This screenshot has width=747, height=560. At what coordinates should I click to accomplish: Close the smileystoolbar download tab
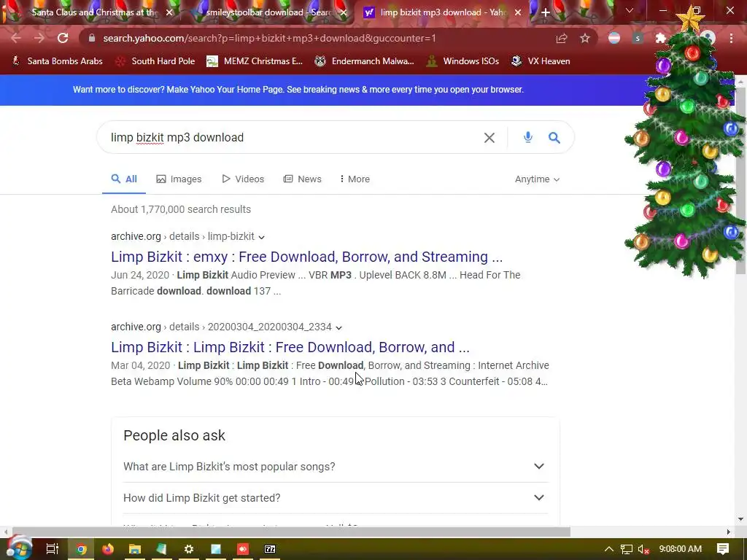click(x=344, y=12)
